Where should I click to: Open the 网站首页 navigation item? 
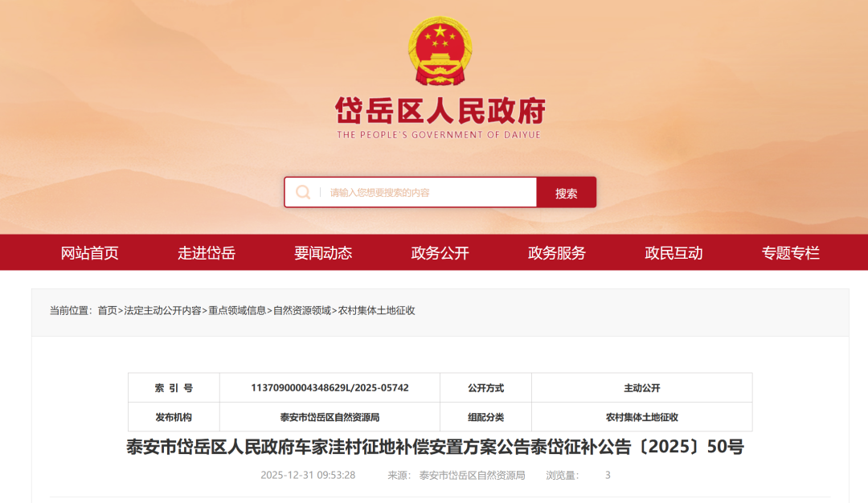90,253
